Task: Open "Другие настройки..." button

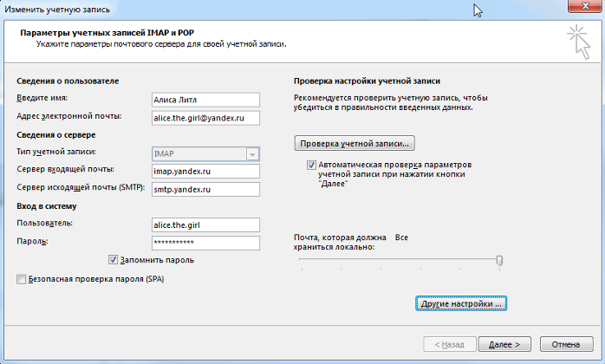Action: pyautogui.click(x=460, y=304)
